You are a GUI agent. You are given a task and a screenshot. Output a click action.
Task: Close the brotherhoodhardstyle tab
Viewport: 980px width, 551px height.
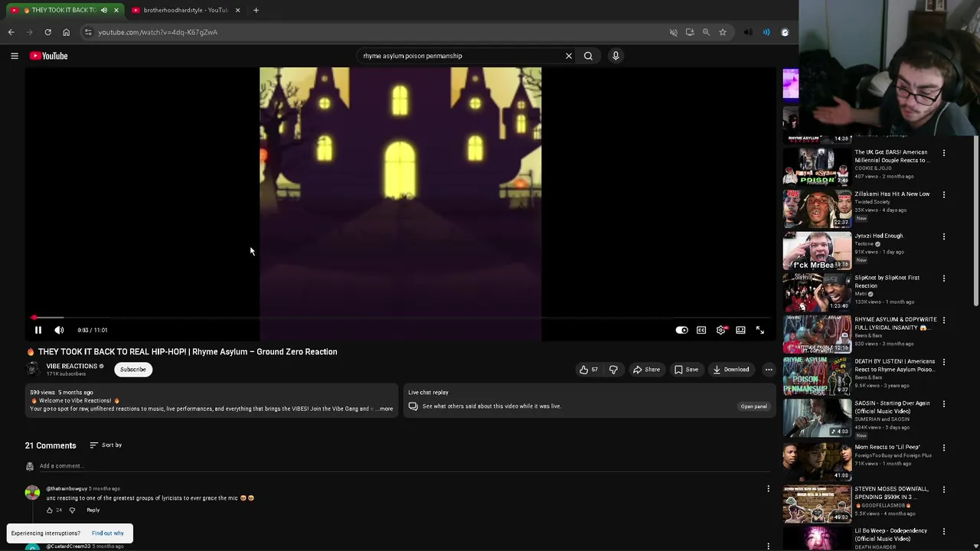point(237,10)
